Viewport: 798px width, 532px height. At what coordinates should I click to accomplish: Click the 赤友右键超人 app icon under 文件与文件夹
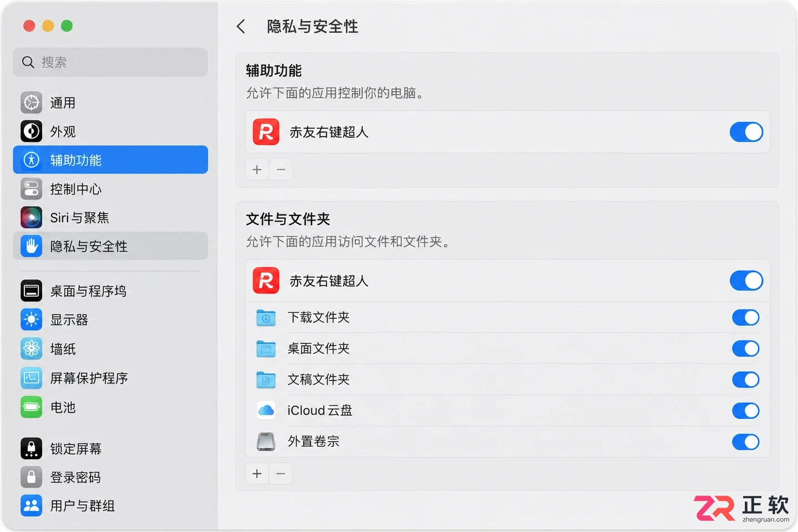tap(266, 280)
